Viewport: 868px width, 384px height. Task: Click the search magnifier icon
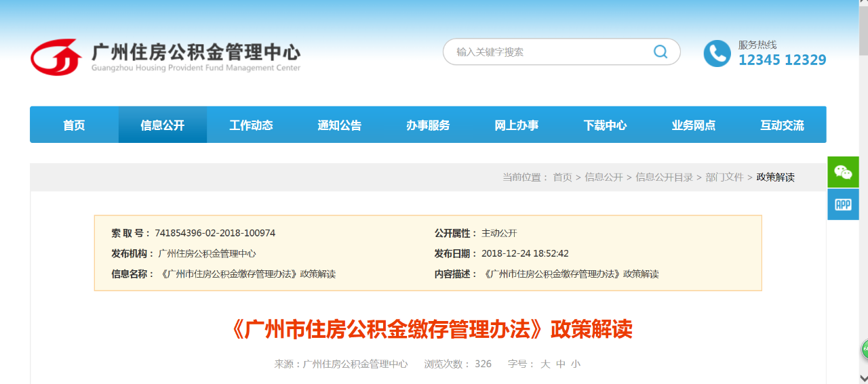(660, 52)
